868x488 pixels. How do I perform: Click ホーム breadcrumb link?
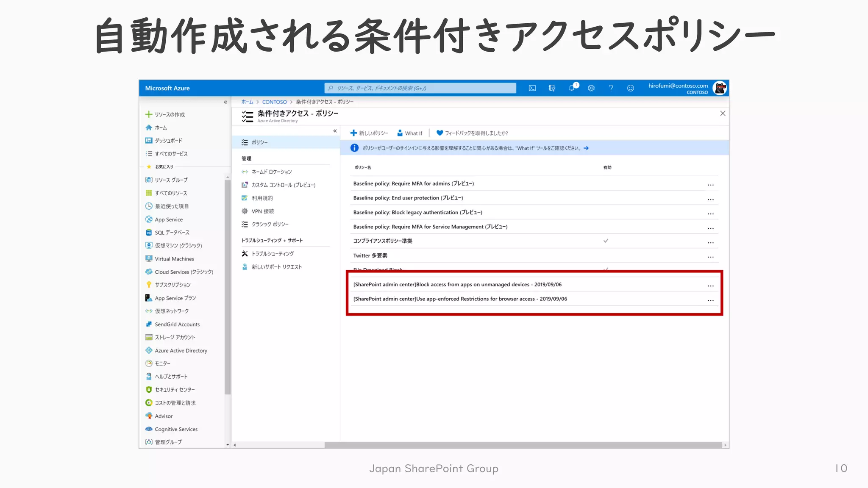tap(247, 102)
